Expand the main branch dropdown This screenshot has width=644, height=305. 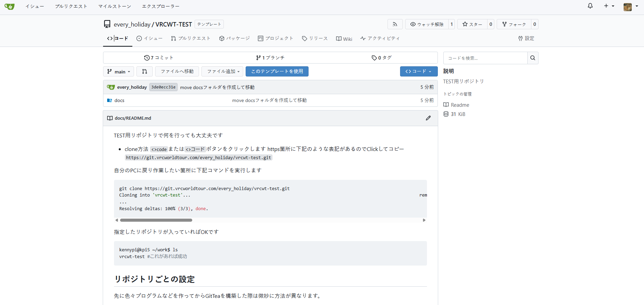point(118,71)
